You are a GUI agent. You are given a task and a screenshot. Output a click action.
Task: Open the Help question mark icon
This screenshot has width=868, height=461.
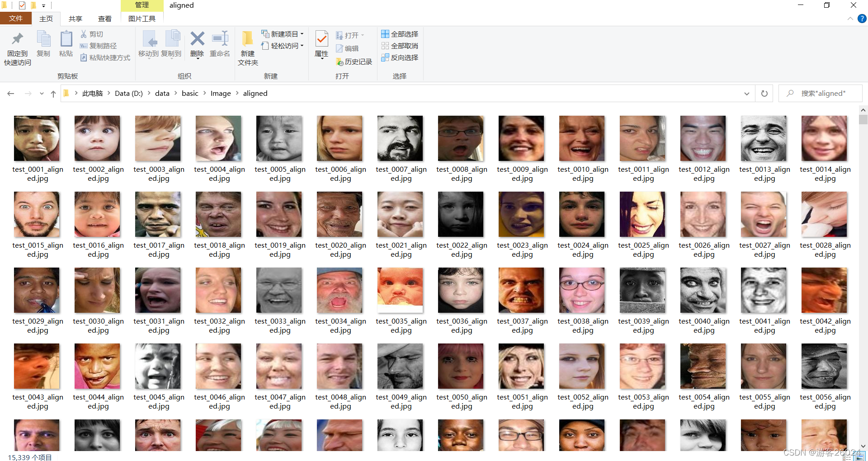coord(862,19)
